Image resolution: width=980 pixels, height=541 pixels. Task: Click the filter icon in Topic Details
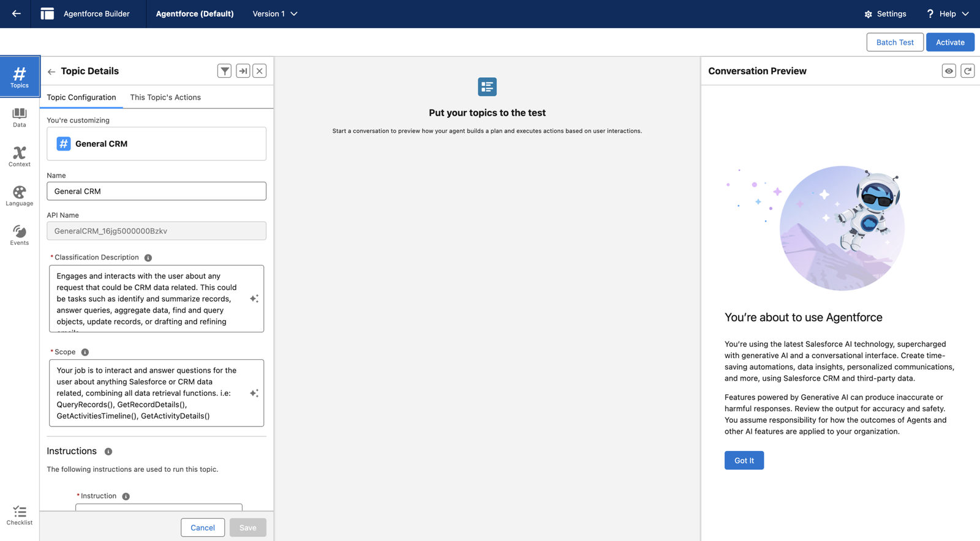click(x=225, y=71)
